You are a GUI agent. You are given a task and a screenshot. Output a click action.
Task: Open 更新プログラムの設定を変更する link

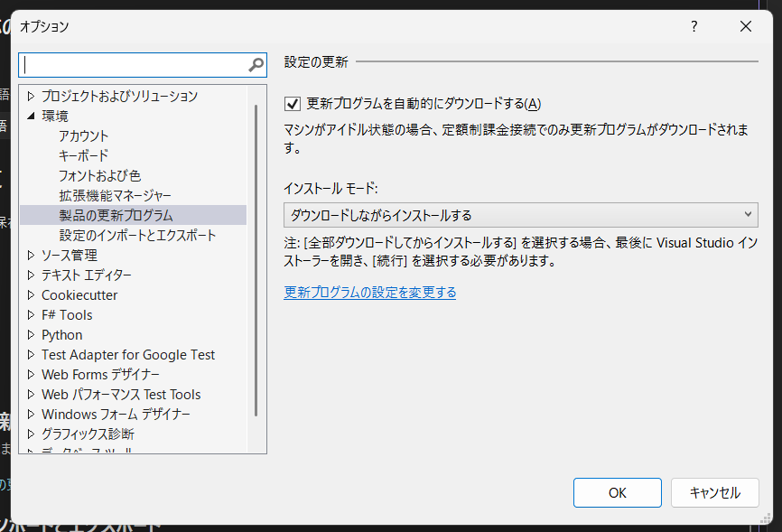point(370,292)
